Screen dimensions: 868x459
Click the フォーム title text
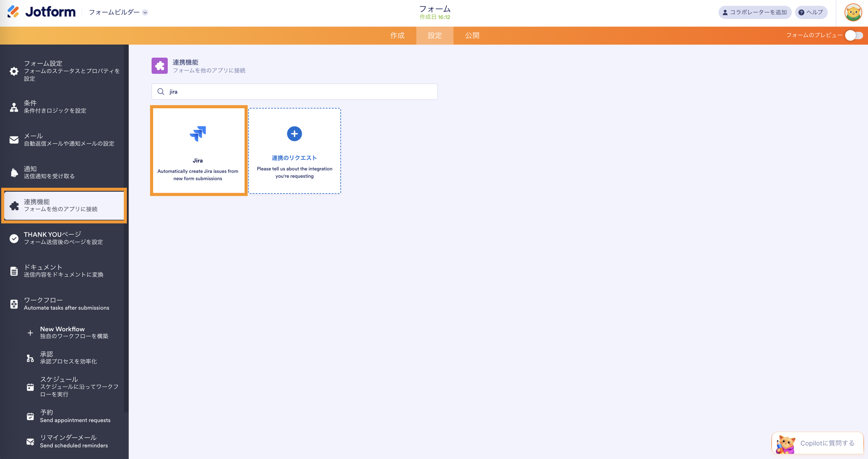pyautogui.click(x=435, y=8)
